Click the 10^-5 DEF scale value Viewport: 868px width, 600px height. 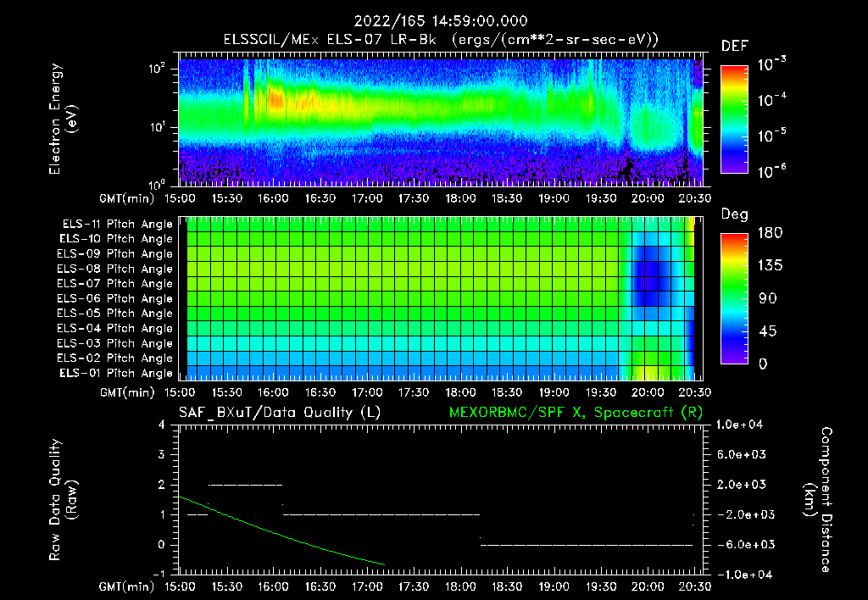(x=771, y=135)
